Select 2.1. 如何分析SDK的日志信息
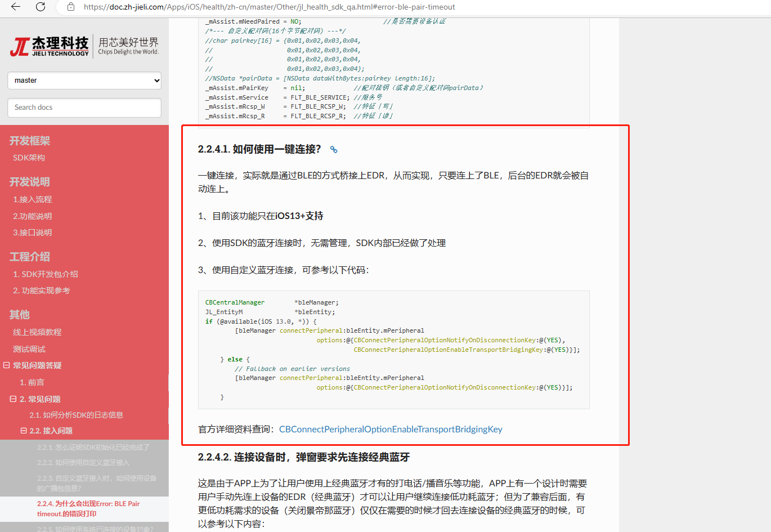Screen dimensions: 771x532 [77, 415]
